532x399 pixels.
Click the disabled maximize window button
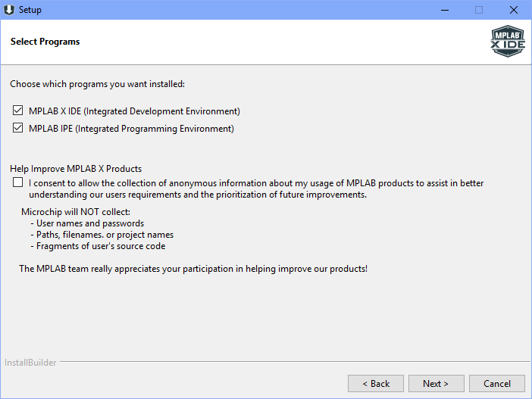point(479,10)
